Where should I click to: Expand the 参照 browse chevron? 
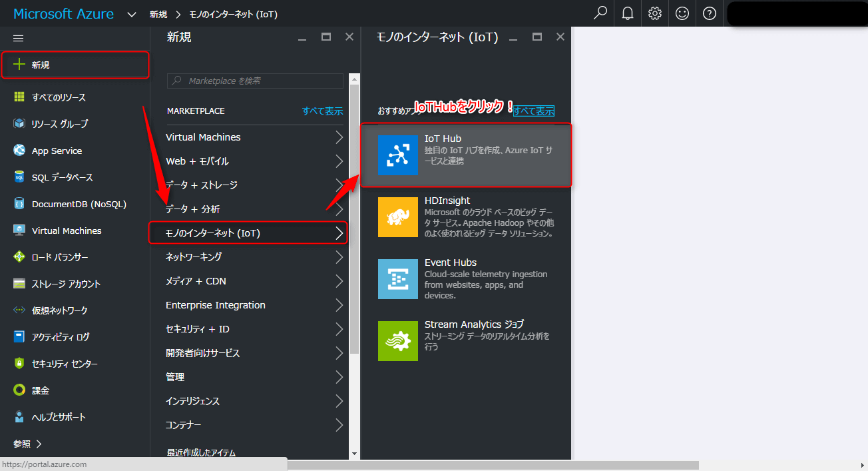coord(39,443)
